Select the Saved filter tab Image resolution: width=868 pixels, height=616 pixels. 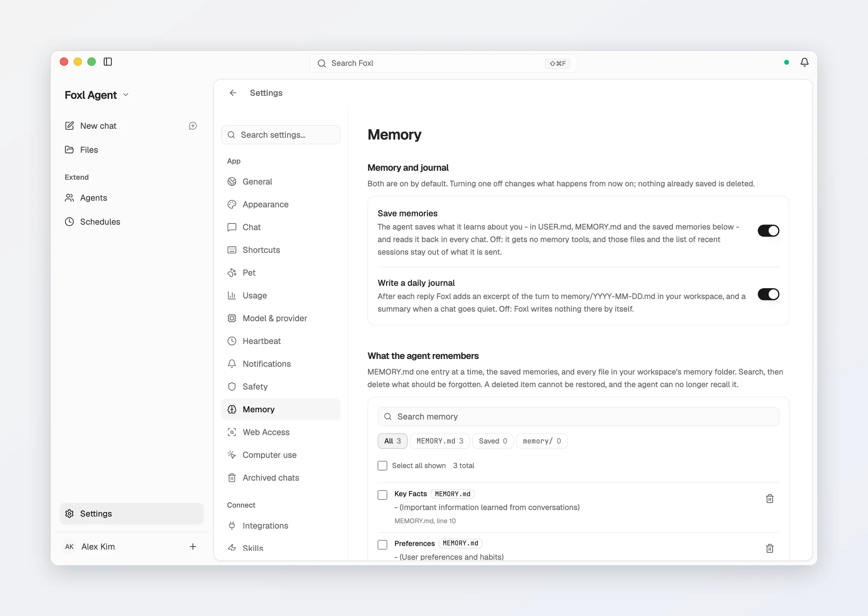point(493,441)
